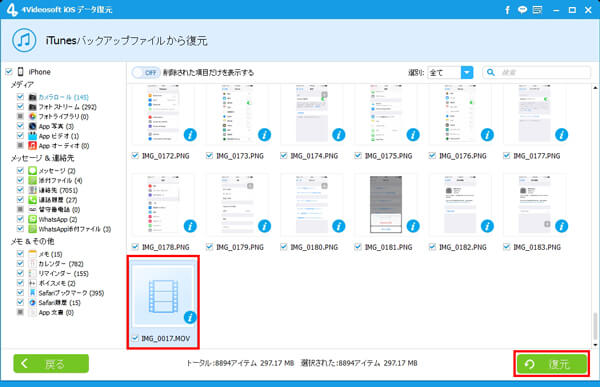Screen dimensions: 600x387
Task: Click the iTunes music note icon
Action: coord(24,40)
